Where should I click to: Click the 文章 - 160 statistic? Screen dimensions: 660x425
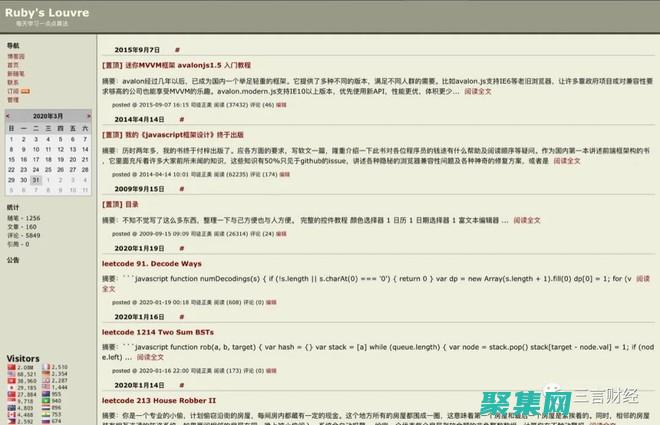pyautogui.click(x=22, y=227)
